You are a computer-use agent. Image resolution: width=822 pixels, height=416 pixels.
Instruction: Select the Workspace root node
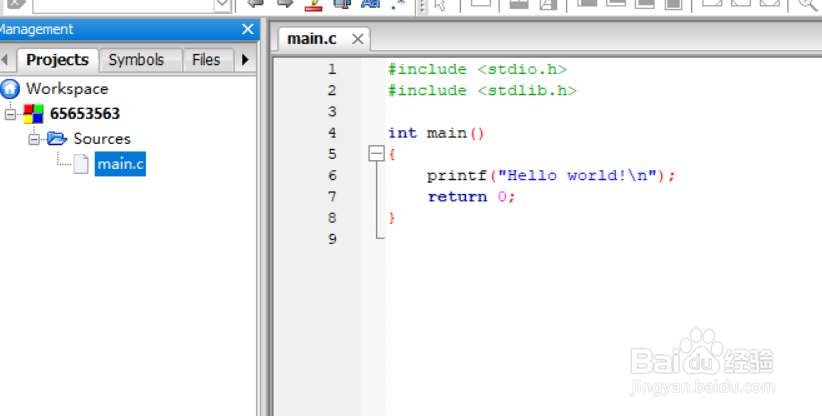(67, 89)
